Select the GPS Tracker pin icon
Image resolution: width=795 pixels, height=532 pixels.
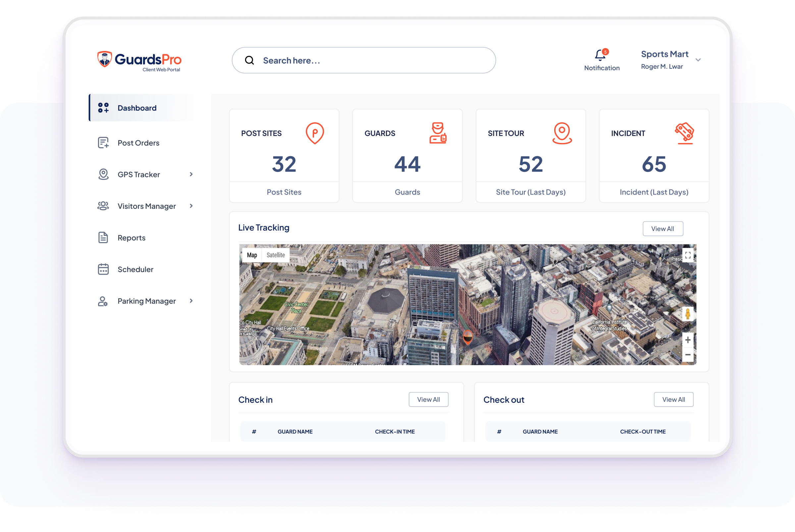tap(103, 174)
